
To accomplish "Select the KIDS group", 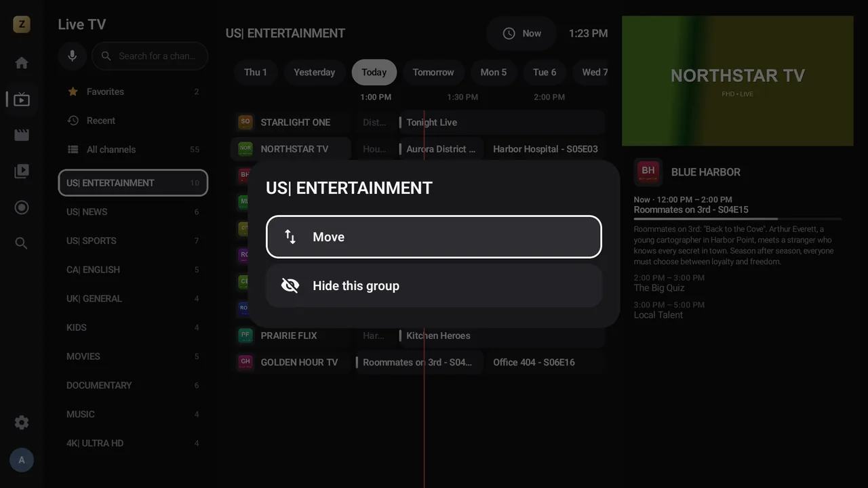I will click(x=133, y=327).
